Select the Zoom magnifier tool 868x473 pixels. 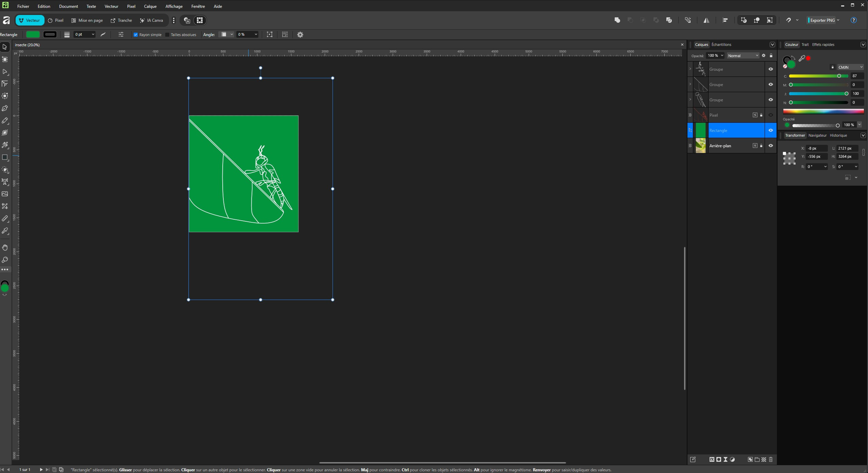5,260
